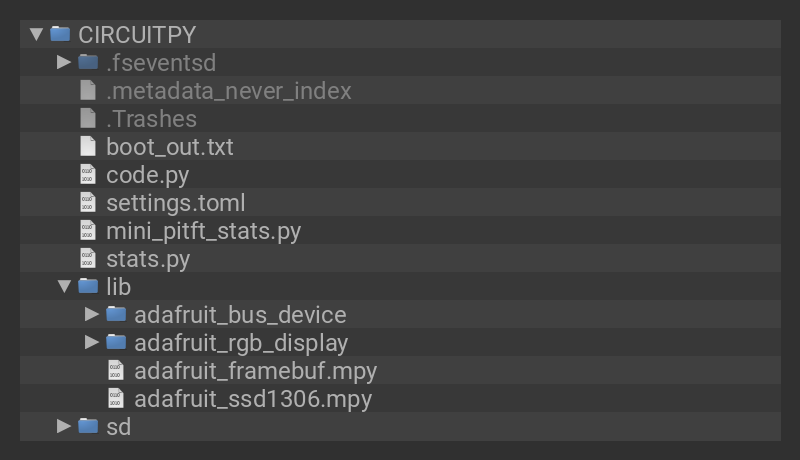The image size is (800, 460).
Task: Click the adafruit_bus_device folder icon
Action: [116, 314]
